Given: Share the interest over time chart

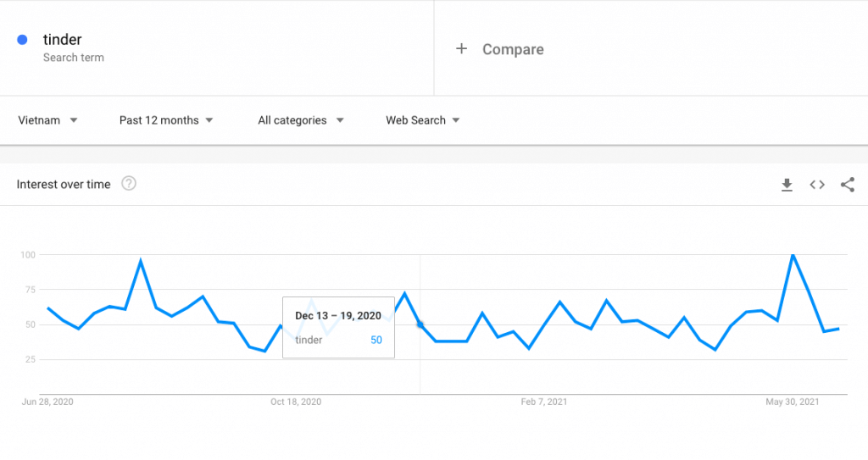Looking at the screenshot, I should (848, 185).
